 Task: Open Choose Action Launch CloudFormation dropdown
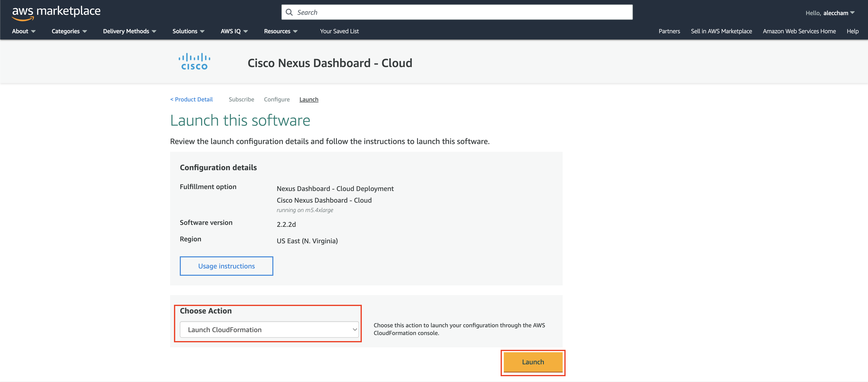pos(269,329)
